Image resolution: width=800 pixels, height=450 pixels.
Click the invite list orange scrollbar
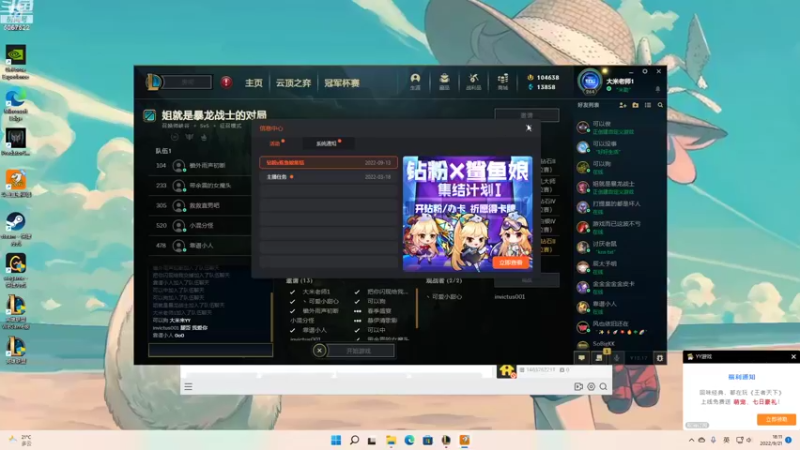[x=417, y=309]
